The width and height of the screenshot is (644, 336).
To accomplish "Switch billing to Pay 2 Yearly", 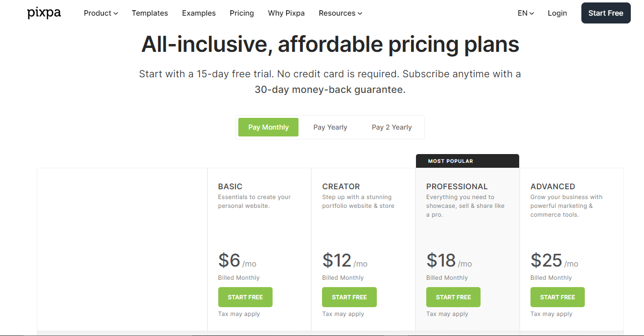I will coord(391,127).
